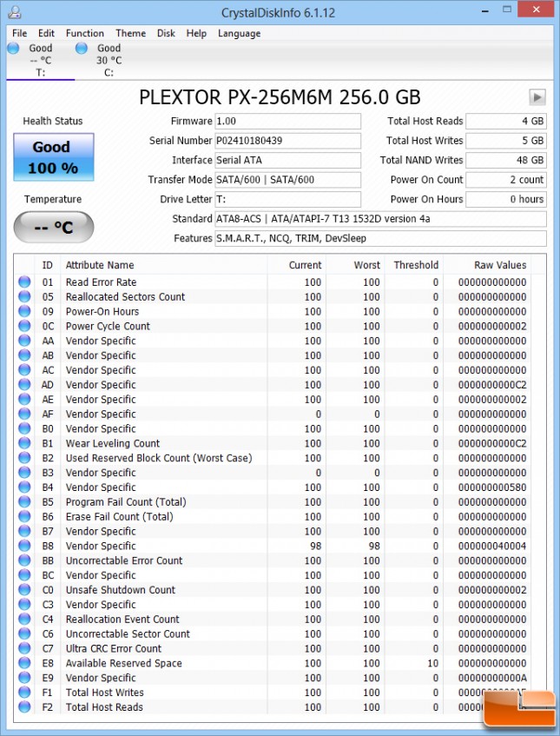Click the Good 100 % health status button
560x736 pixels.
[54, 157]
